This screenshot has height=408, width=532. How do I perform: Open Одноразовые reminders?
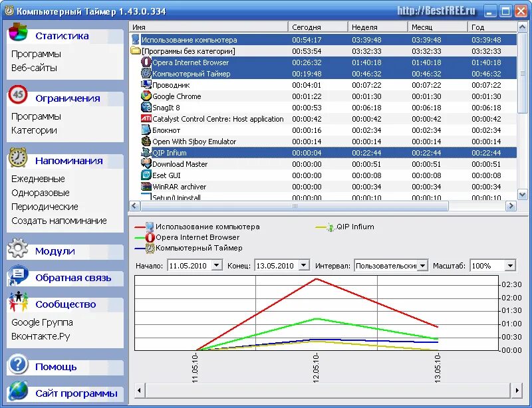point(41,193)
